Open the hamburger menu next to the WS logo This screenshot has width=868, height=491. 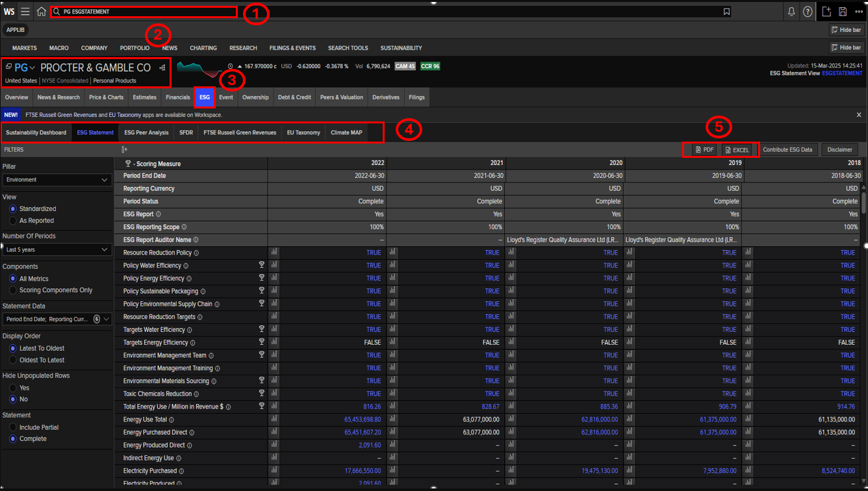(x=25, y=12)
